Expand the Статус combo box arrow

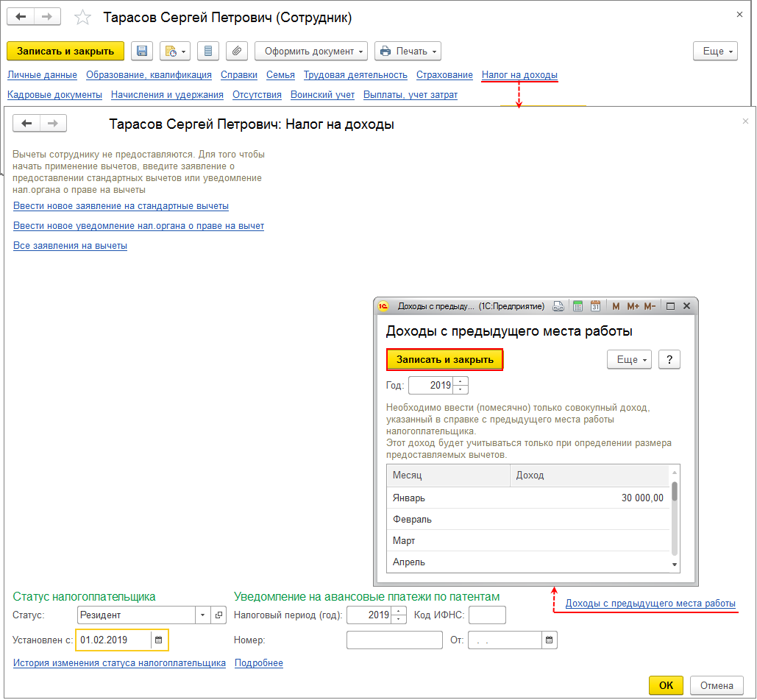coord(202,615)
